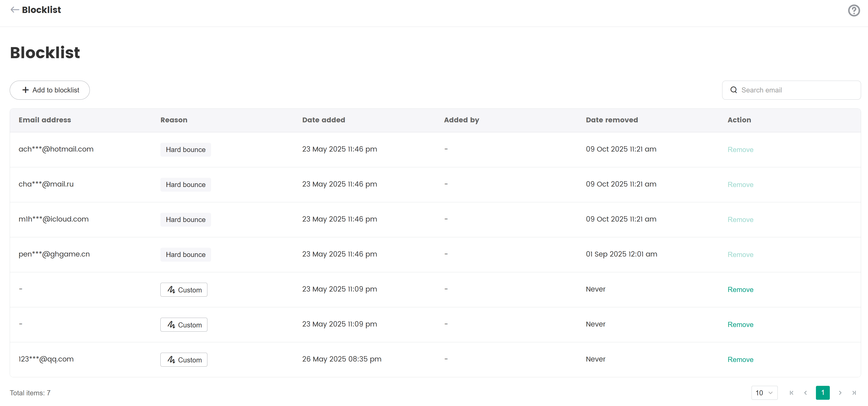This screenshot has height=406, width=868.
Task: Jump to the last page icon
Action: point(854,393)
